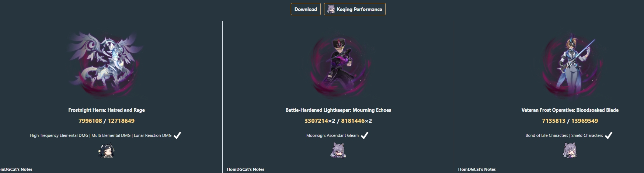Click HomDGCat's Notes heading in middle column
This screenshot has height=173, width=644.
click(246, 169)
